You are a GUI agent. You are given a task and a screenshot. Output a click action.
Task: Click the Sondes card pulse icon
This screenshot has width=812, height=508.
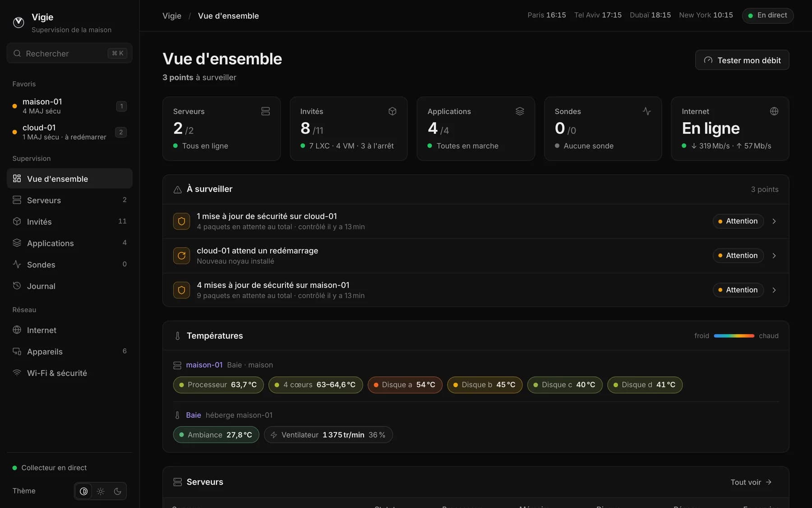click(x=647, y=111)
